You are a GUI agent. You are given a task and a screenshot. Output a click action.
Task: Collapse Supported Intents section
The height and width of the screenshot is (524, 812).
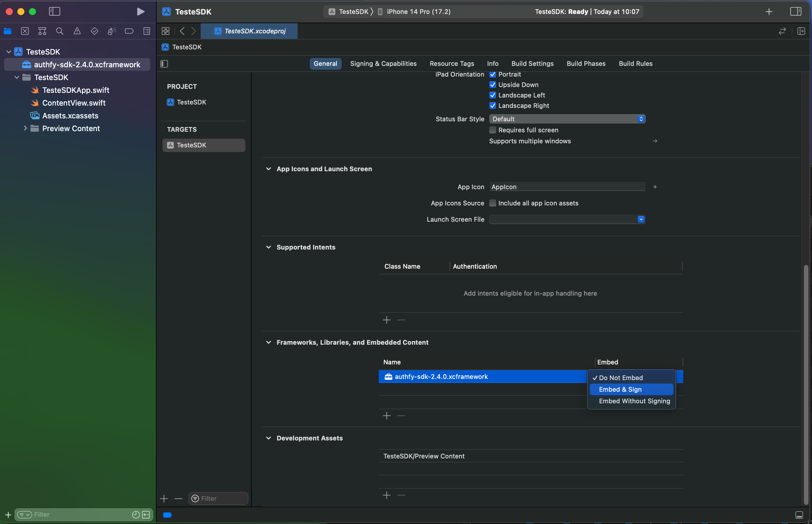pyautogui.click(x=269, y=247)
